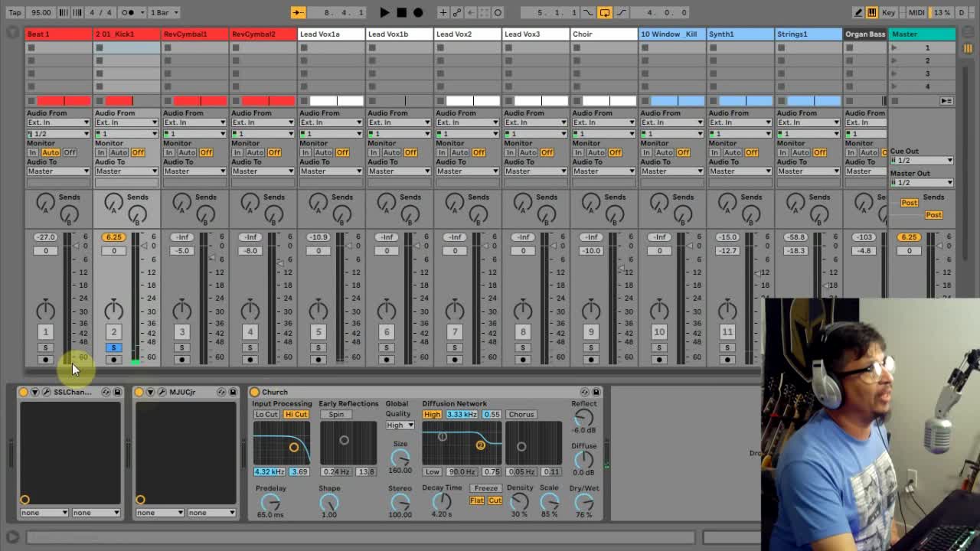Image resolution: width=980 pixels, height=551 pixels.
Task: Save the Church reverb preset disk icon
Action: [596, 392]
